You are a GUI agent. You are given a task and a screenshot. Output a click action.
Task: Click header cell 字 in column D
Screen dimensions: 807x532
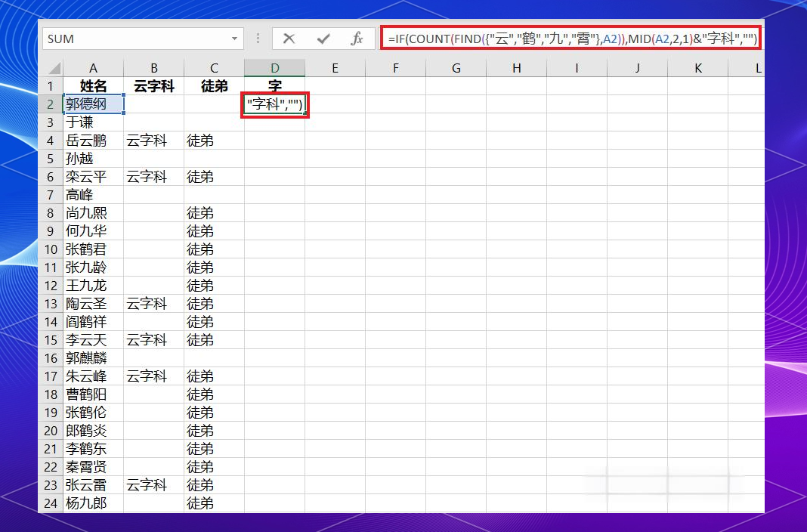[275, 86]
